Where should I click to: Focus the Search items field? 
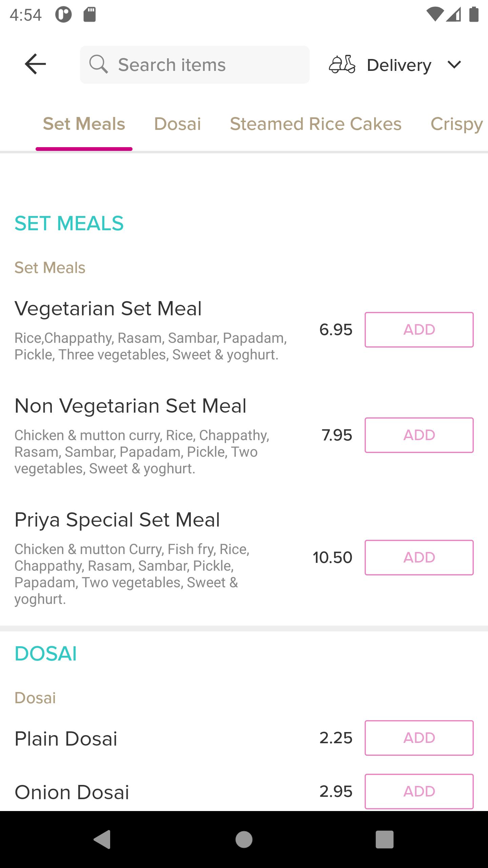pyautogui.click(x=195, y=65)
